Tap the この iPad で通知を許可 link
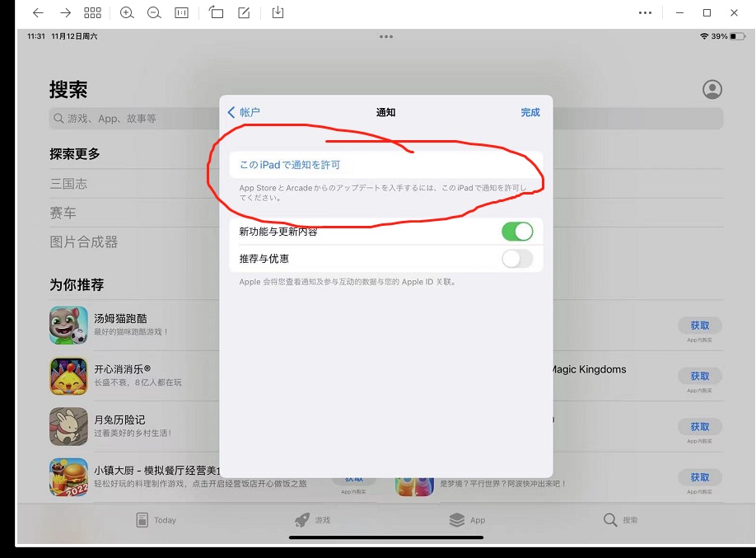The width and height of the screenshot is (756, 558). coord(289,165)
